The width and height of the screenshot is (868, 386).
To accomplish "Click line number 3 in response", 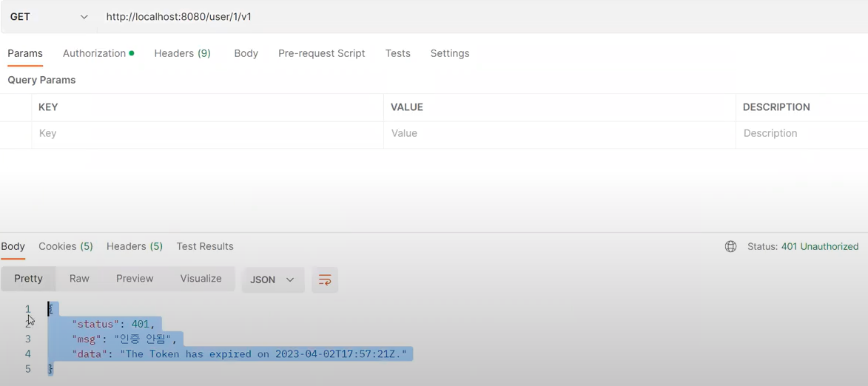I will click(x=27, y=339).
